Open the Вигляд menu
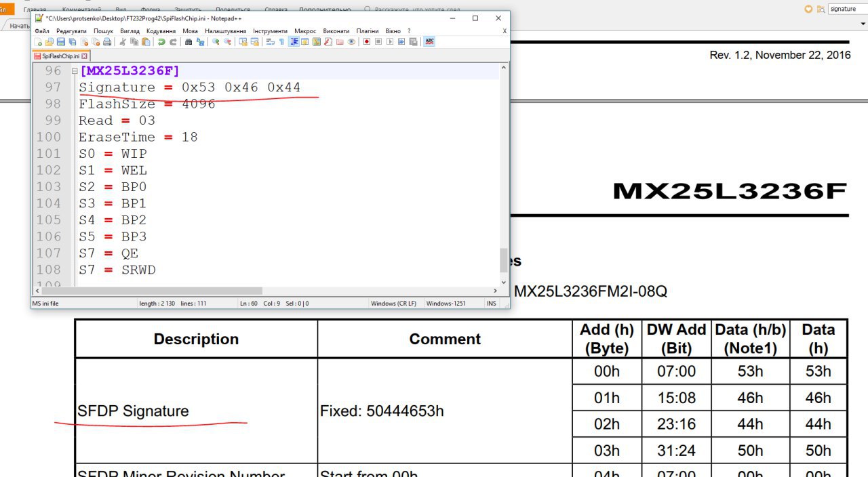868x477 pixels. [x=130, y=31]
